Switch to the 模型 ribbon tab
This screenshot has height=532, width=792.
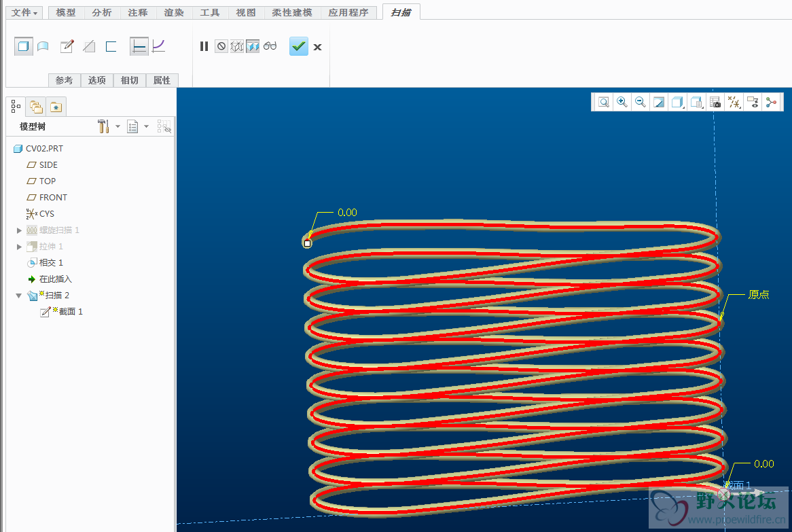(x=66, y=13)
